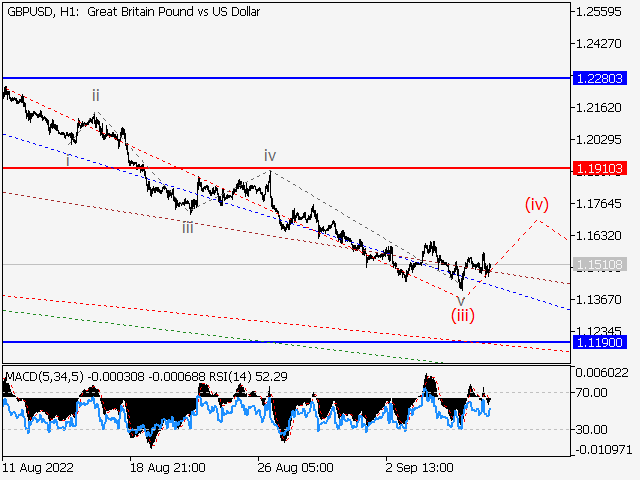Click the grey wave label v
This screenshot has height=480, width=640.
click(x=460, y=301)
